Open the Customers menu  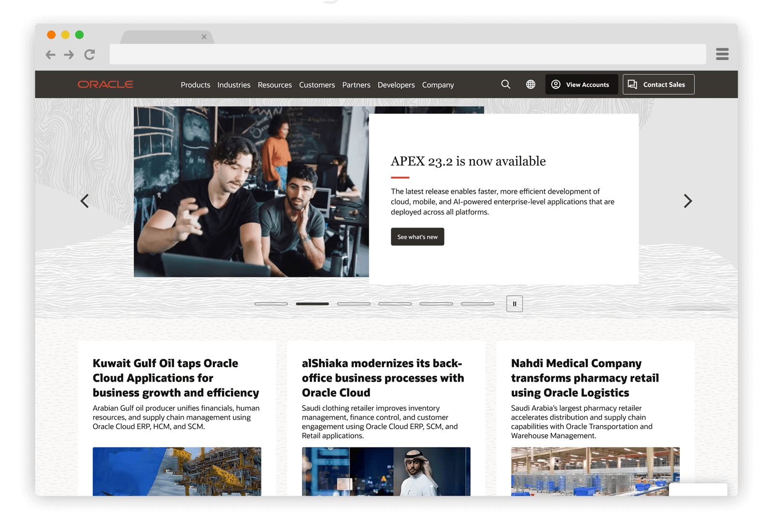[317, 85]
